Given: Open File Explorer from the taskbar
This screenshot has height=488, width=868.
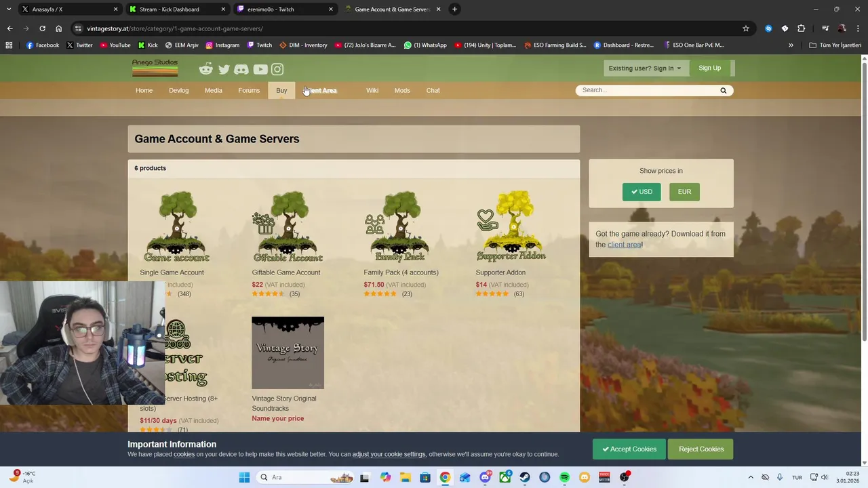Looking at the screenshot, I should [405, 477].
